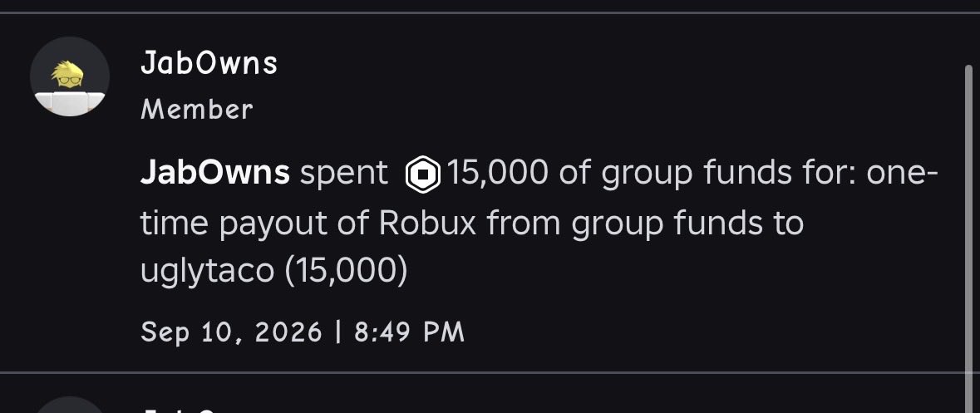980x413 pixels.
Task: Click the word spent in the message
Action: pyautogui.click(x=344, y=174)
